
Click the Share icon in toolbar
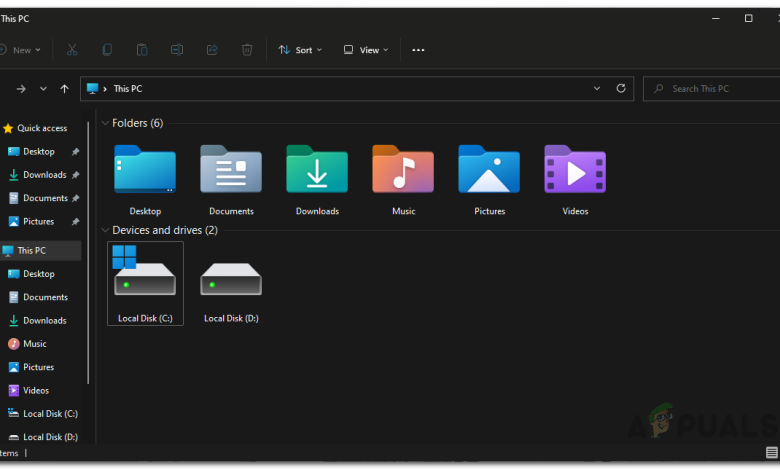click(x=212, y=50)
